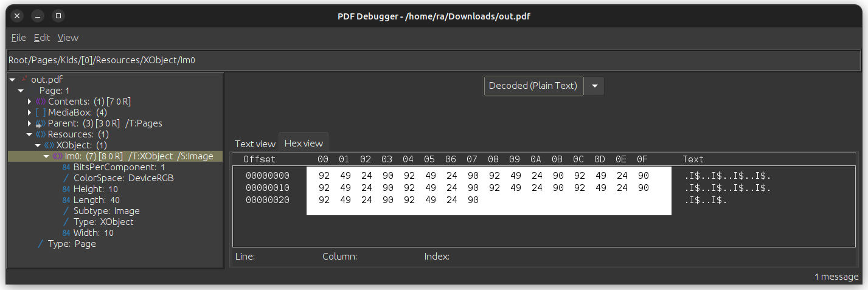868x290 pixels.
Task: Click the out.pdf file icon
Action: tap(24, 80)
